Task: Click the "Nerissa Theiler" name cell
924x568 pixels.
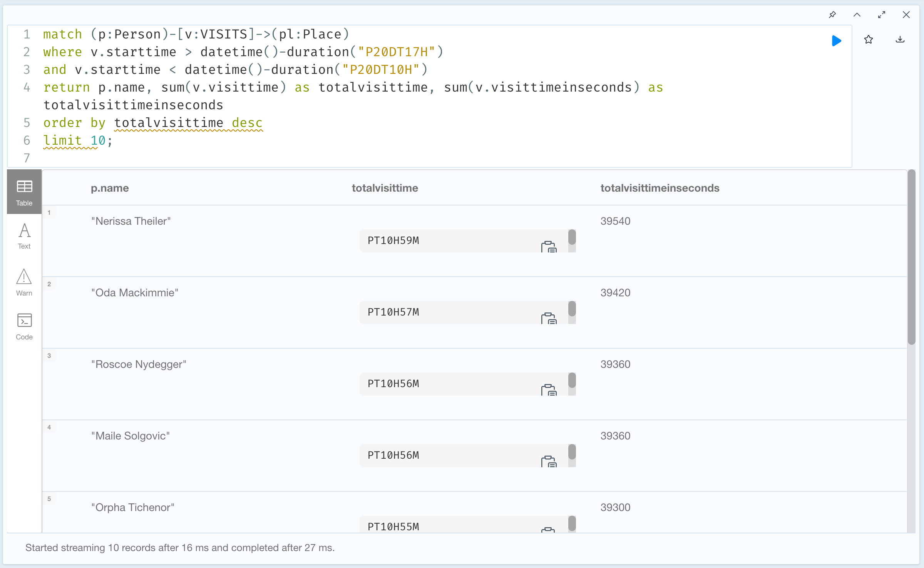Action: click(131, 221)
